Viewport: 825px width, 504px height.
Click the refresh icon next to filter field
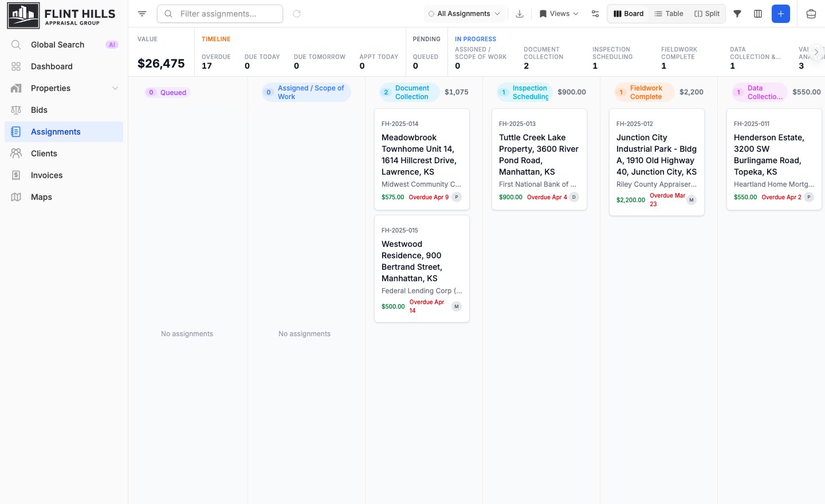(x=297, y=14)
